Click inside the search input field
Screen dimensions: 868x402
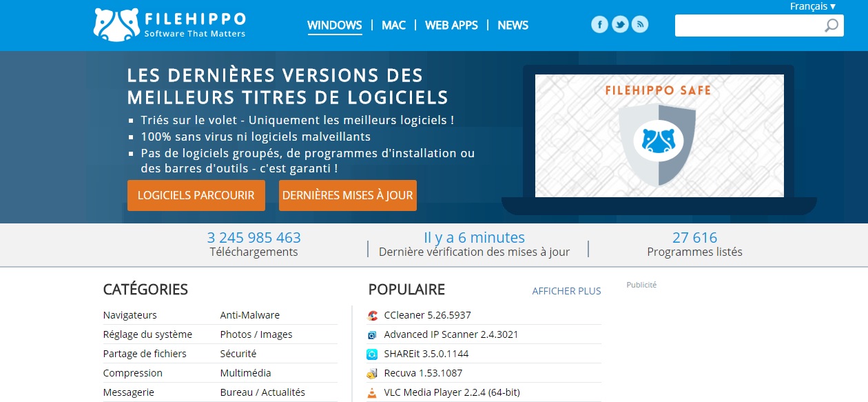point(751,26)
